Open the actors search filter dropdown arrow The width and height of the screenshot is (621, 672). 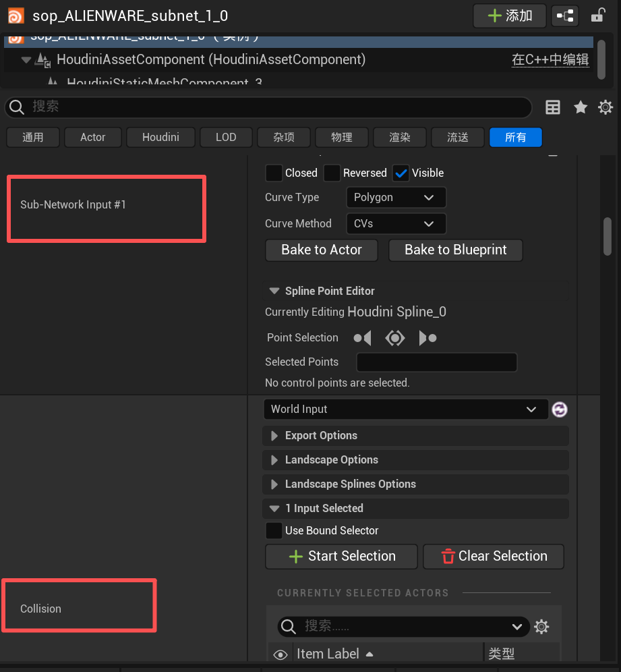tap(517, 627)
